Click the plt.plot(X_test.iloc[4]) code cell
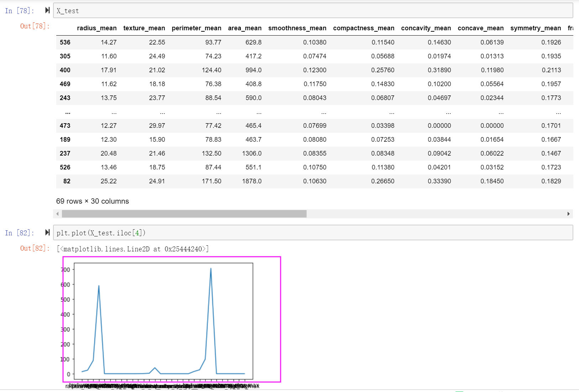Viewport: 579px width, 392px height. [x=313, y=233]
